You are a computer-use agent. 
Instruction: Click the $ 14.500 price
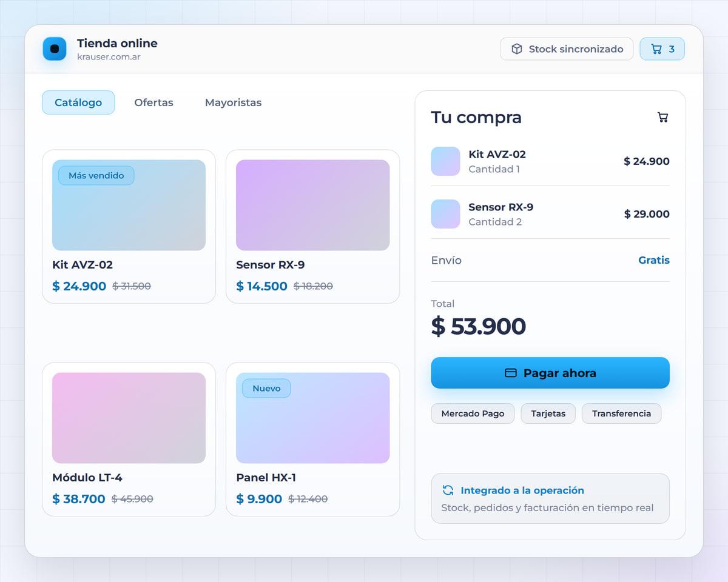point(261,286)
